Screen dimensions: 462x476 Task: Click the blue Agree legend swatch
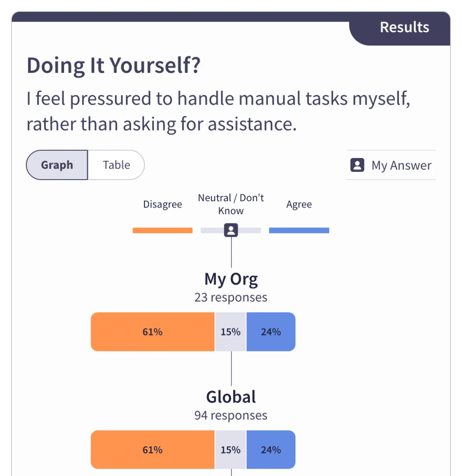click(x=299, y=230)
